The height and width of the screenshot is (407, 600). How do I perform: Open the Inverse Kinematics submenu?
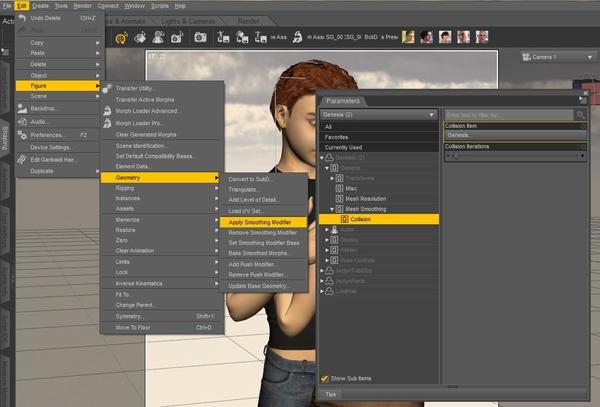(x=160, y=283)
